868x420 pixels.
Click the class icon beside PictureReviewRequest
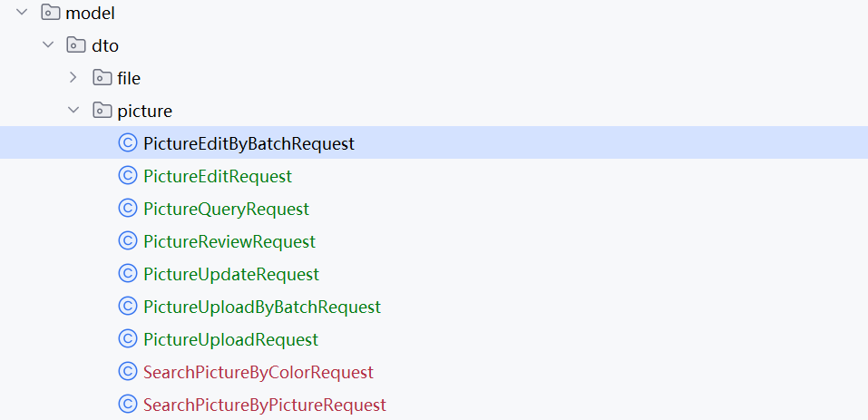click(127, 241)
